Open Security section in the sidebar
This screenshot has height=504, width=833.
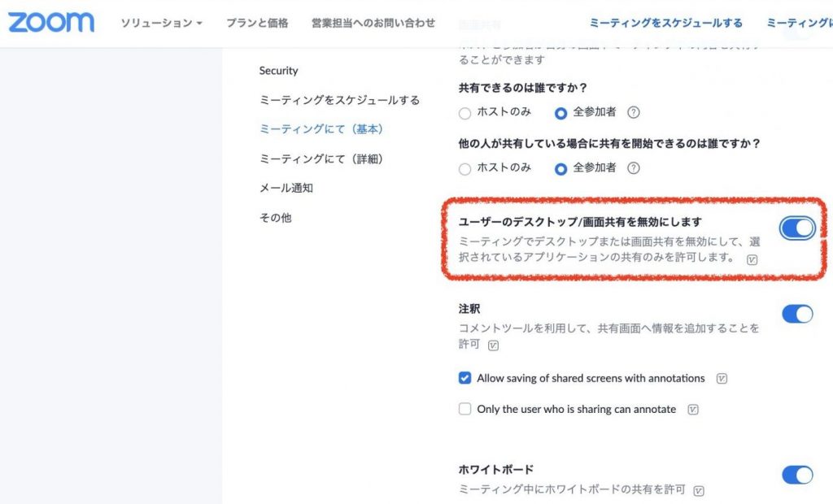278,71
